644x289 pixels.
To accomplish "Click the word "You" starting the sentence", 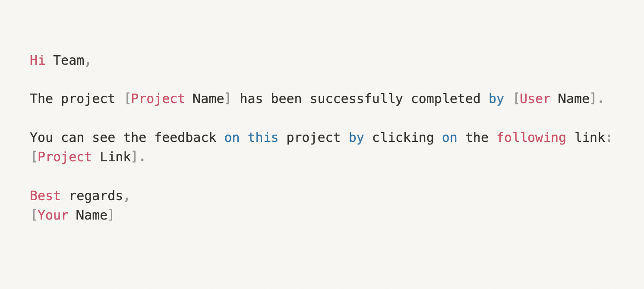I will [41, 138].
